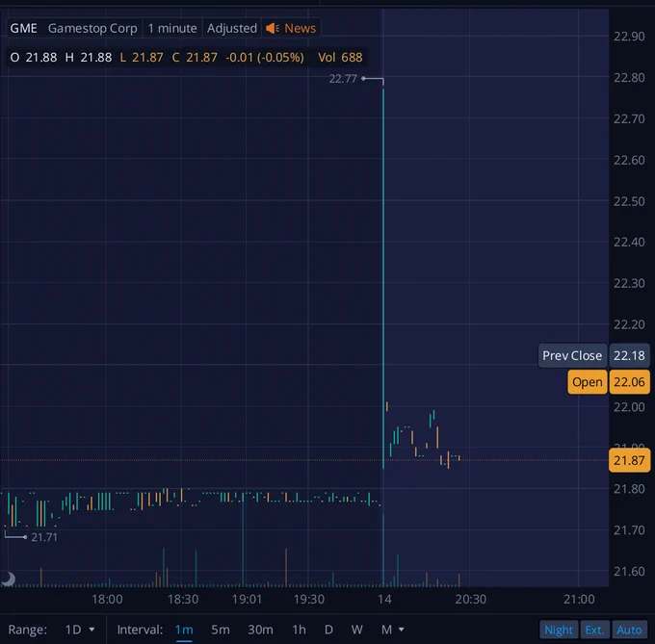The image size is (655, 644).
Task: Click the News megaphone icon
Action: pyautogui.click(x=273, y=28)
